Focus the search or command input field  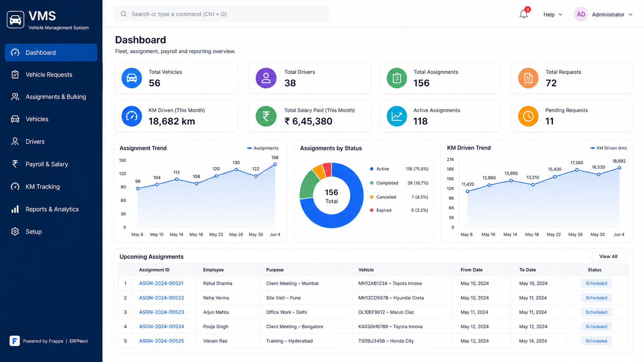tap(221, 14)
